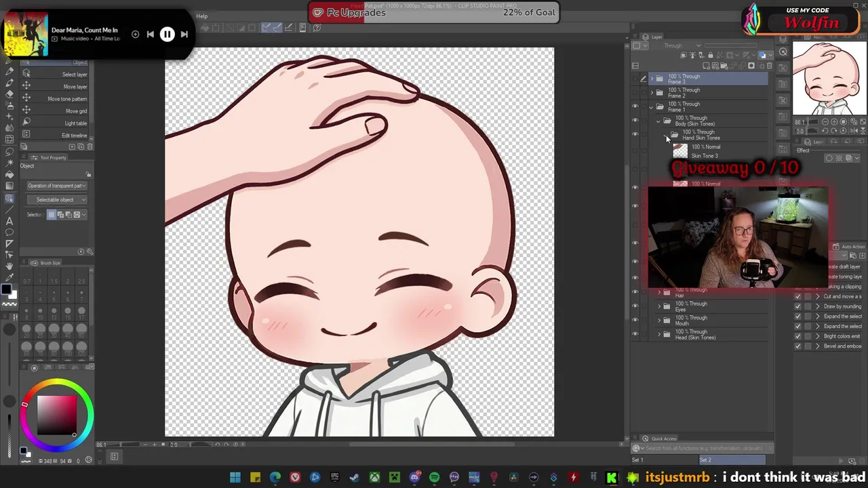Collapse the Body (Skin Tones) folder
Screen dimensions: 868x488
click(x=658, y=121)
